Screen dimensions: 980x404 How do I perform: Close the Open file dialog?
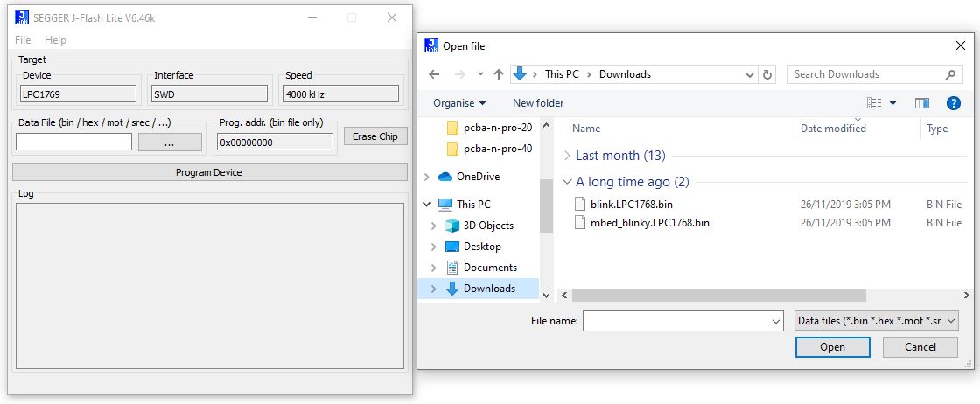point(961,45)
